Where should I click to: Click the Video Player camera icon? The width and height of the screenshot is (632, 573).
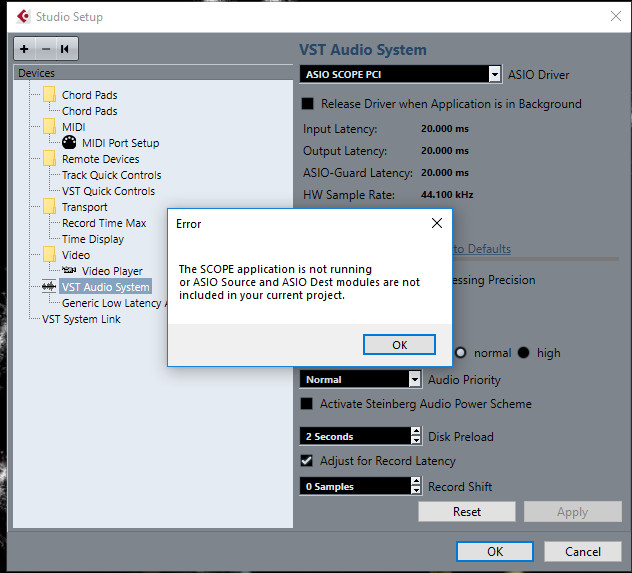click(x=69, y=270)
